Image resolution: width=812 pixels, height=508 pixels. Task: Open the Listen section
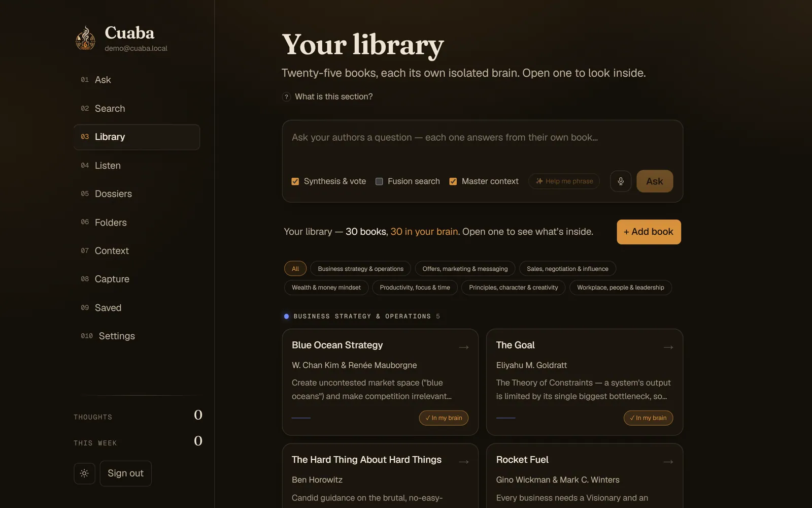tap(137, 166)
